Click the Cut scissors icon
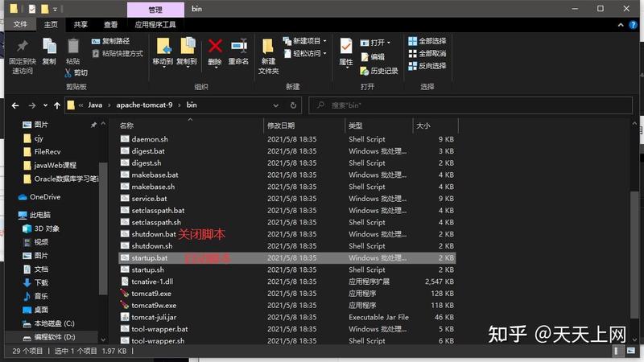The image size is (644, 362). 68,72
